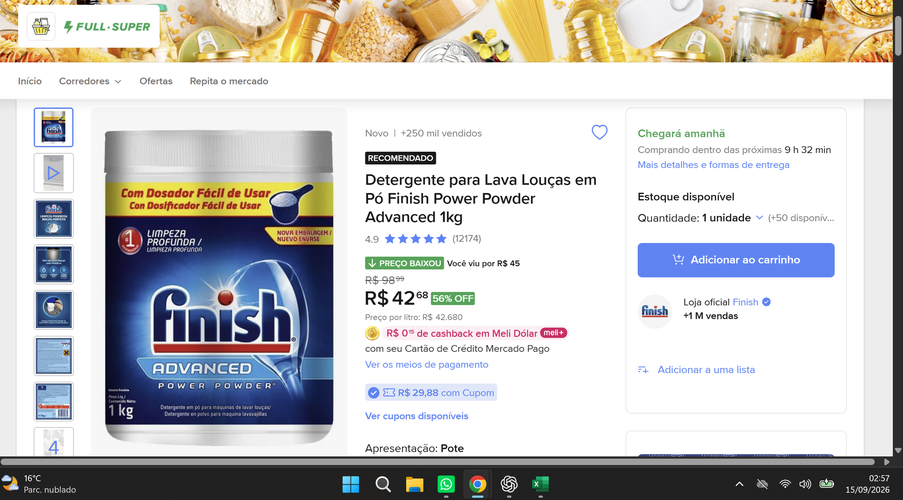Image resolution: width=903 pixels, height=500 pixels.
Task: Expand the Corredores menu
Action: 90,81
